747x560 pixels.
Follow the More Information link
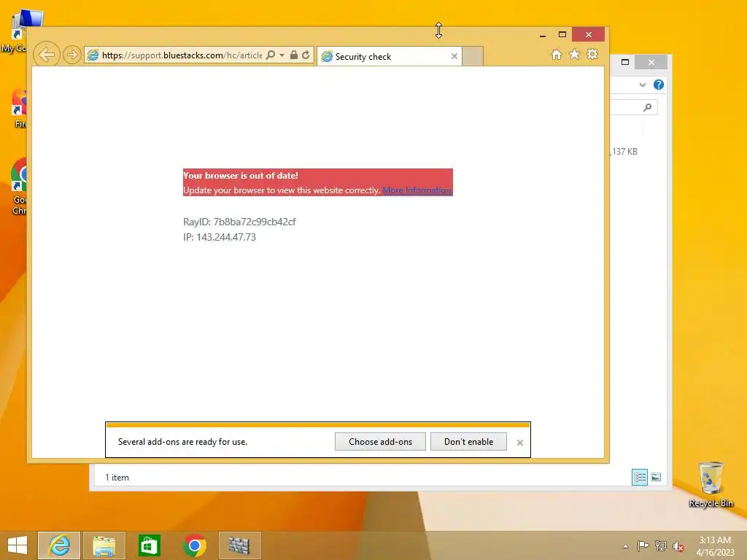pos(417,190)
